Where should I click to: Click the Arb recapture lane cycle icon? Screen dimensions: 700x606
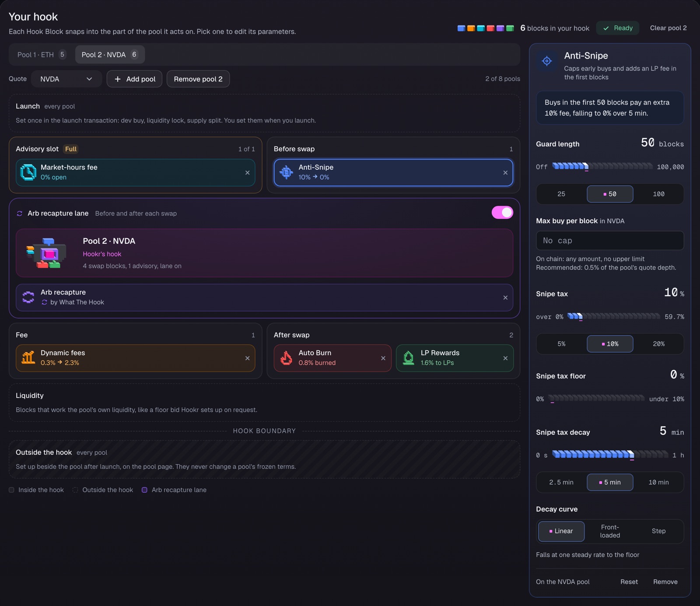19,214
